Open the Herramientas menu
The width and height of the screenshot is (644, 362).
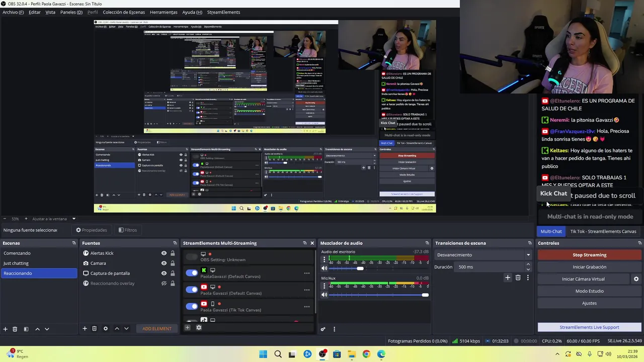[x=164, y=12]
